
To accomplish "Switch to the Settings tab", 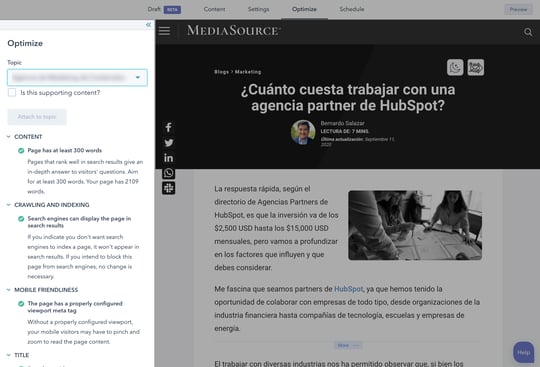I will 258,9.
